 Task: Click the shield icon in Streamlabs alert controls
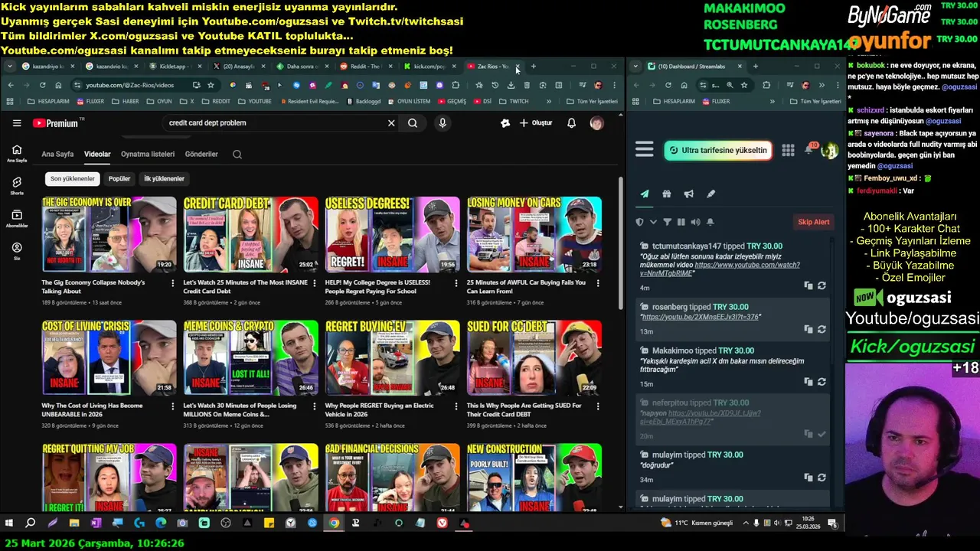[x=640, y=222]
